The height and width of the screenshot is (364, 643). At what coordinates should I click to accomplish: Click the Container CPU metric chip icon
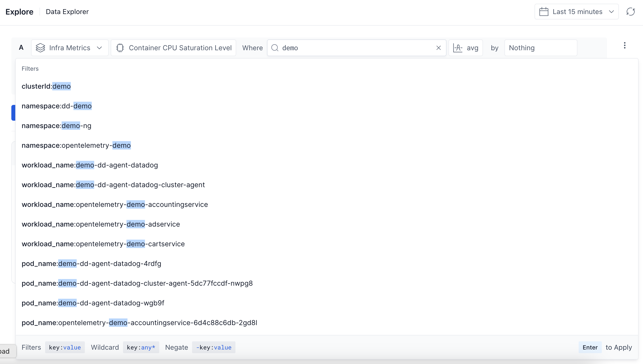coord(120,48)
